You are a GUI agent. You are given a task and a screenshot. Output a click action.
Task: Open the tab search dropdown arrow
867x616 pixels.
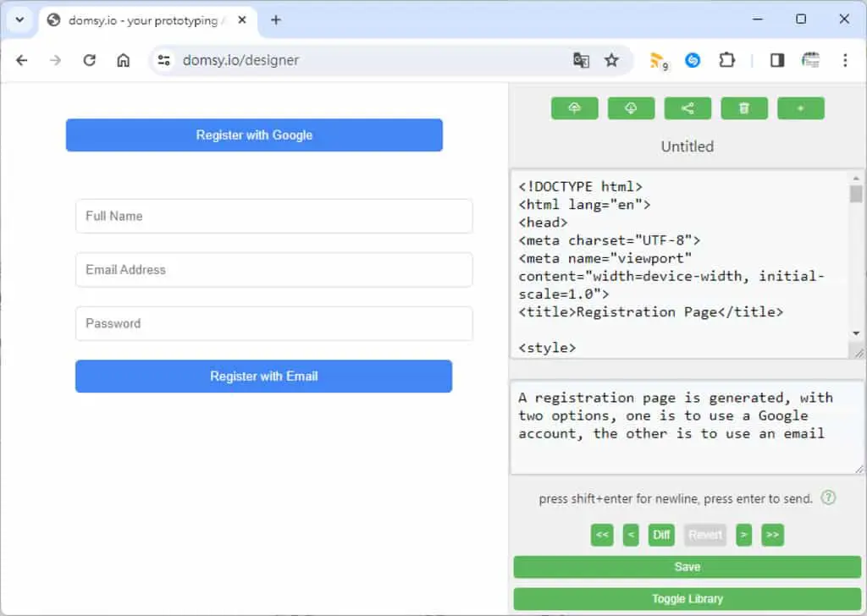click(x=20, y=20)
